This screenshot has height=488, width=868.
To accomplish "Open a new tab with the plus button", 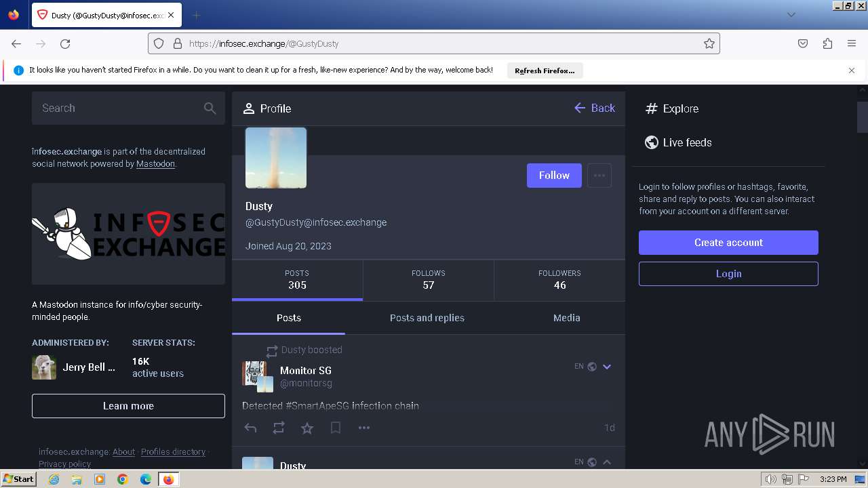I will [x=197, y=15].
